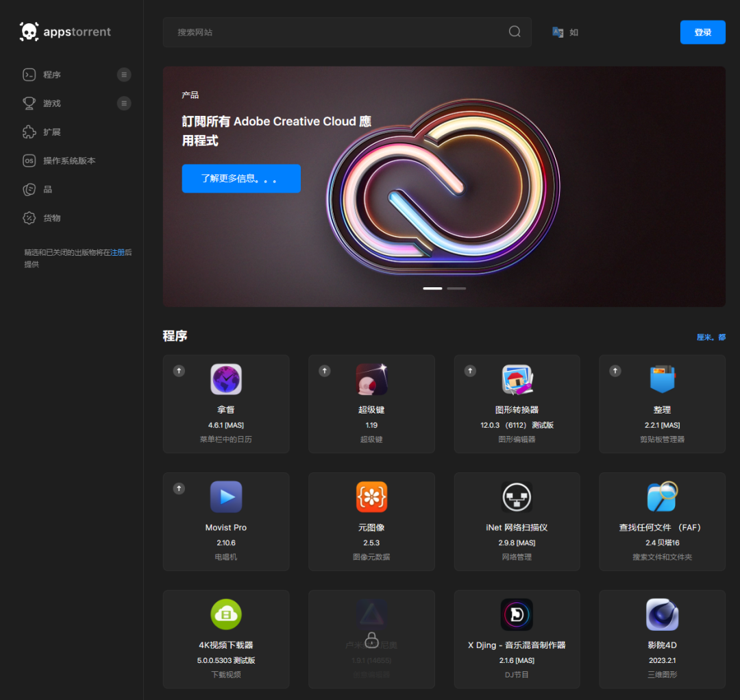Select 游戏 in the sidebar menu
Image resolution: width=740 pixels, height=700 pixels.
tap(52, 104)
